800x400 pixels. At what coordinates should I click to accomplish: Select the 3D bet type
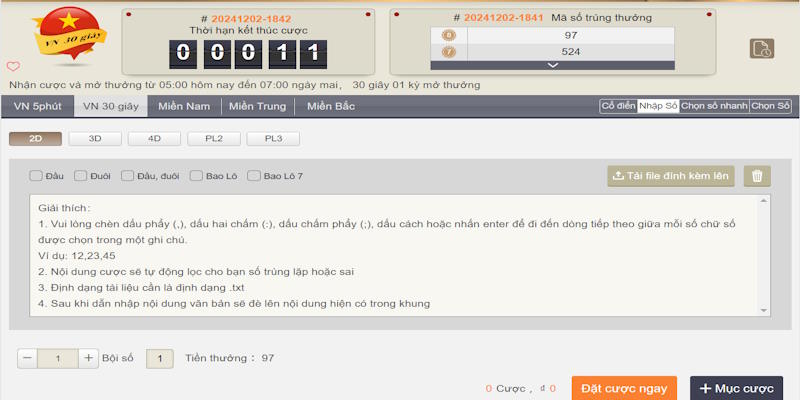click(x=96, y=139)
